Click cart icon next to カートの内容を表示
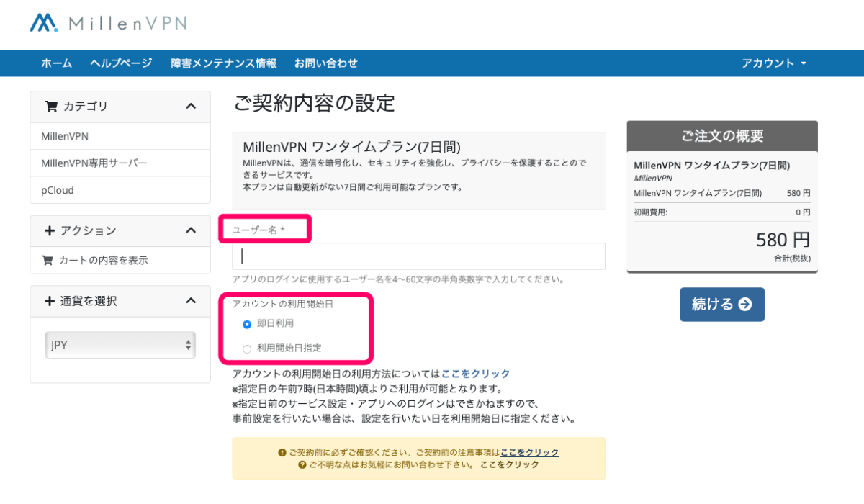This screenshot has width=864, height=504. tap(48, 260)
